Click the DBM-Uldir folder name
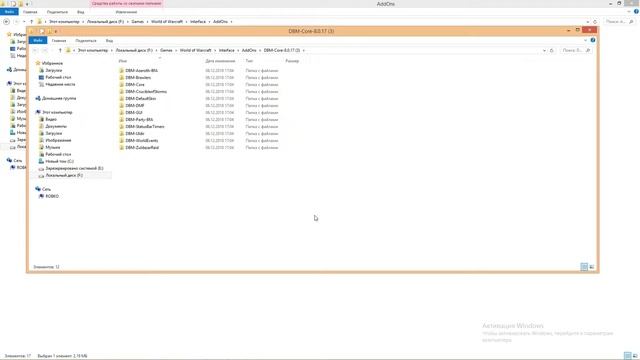Screen dimensions: 640x360 135,133
